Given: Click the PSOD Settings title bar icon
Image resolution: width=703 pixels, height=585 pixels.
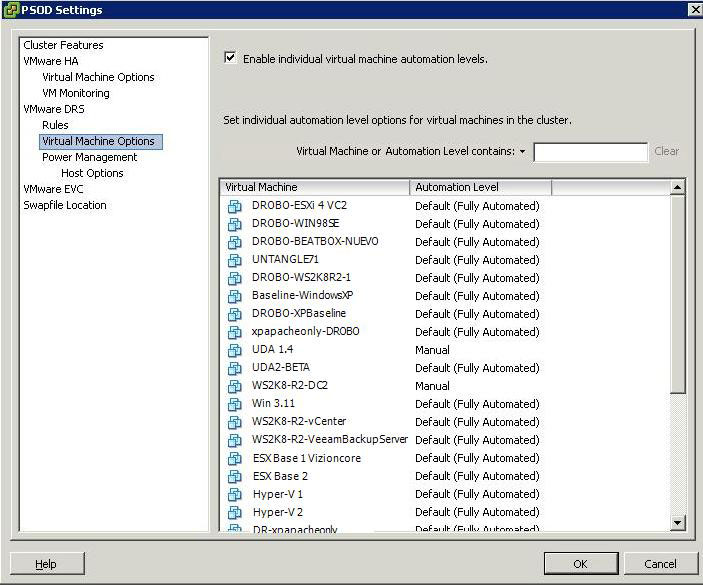Looking at the screenshot, I should [11, 10].
